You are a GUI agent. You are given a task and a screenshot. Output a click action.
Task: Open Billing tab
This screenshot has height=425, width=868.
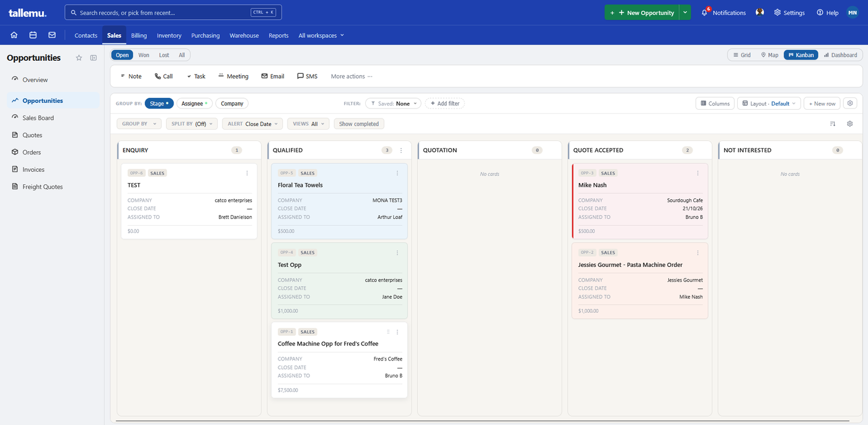139,35
